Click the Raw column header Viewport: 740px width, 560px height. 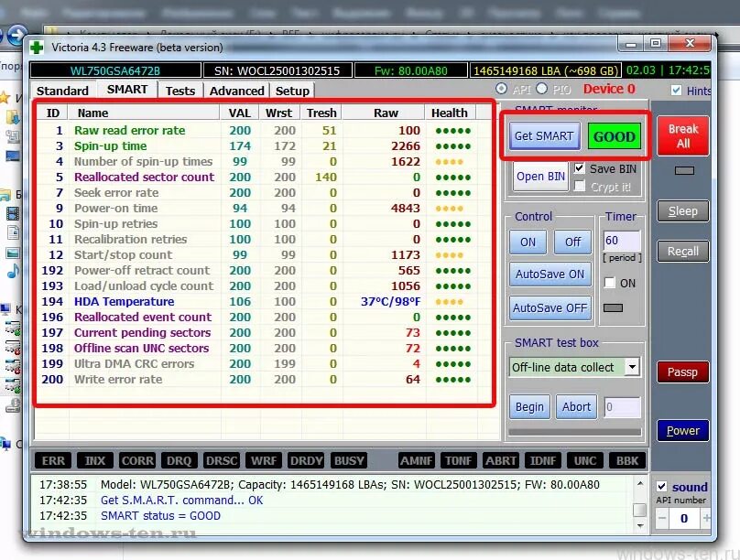click(x=385, y=113)
